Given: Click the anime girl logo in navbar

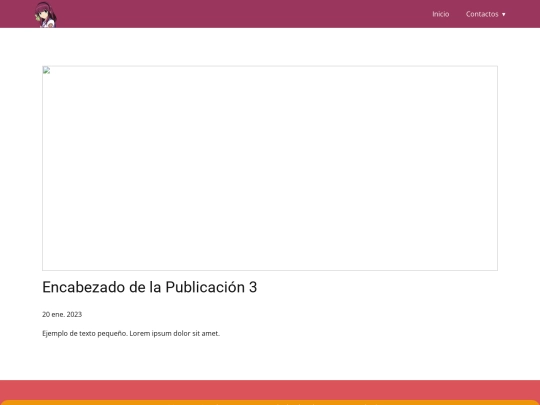Looking at the screenshot, I should tap(45, 14).
